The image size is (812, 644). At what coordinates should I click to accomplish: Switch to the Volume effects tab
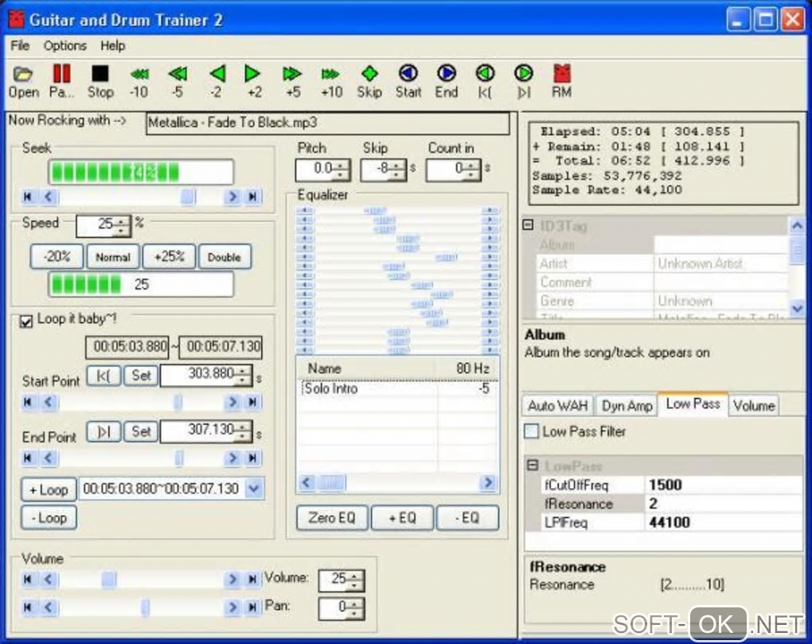point(753,405)
